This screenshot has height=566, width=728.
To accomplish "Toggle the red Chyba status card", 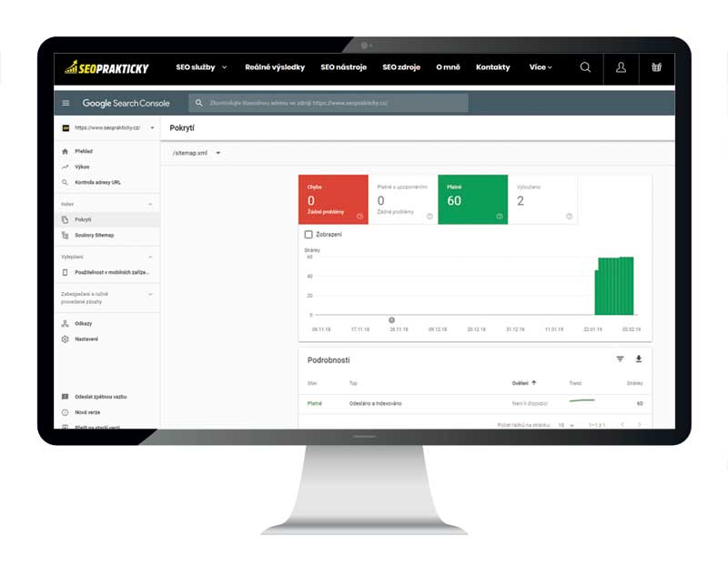I will 333,199.
